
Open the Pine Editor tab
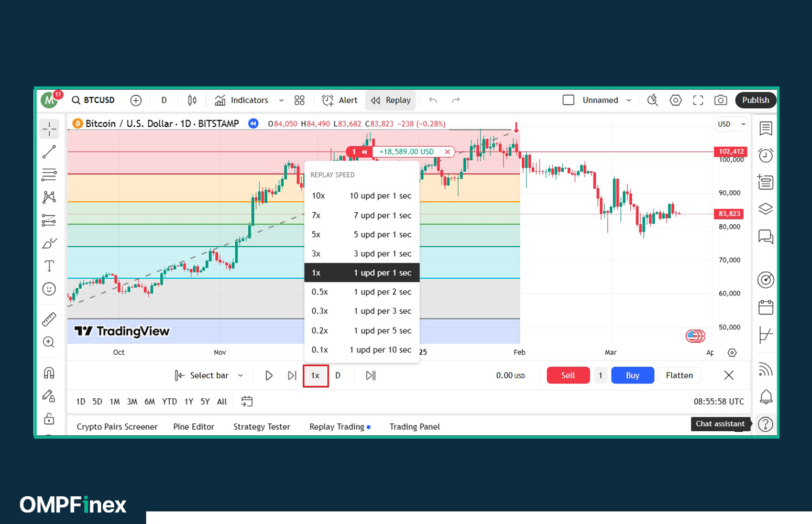point(194,427)
